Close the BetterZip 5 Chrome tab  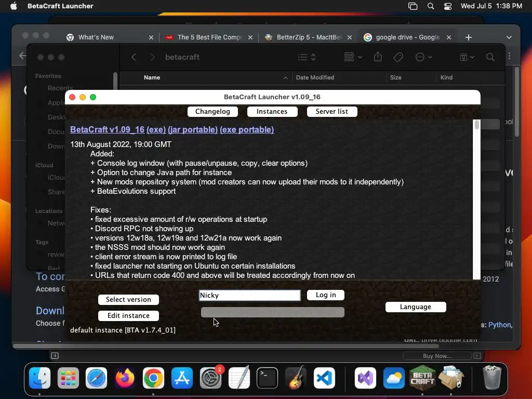350,37
